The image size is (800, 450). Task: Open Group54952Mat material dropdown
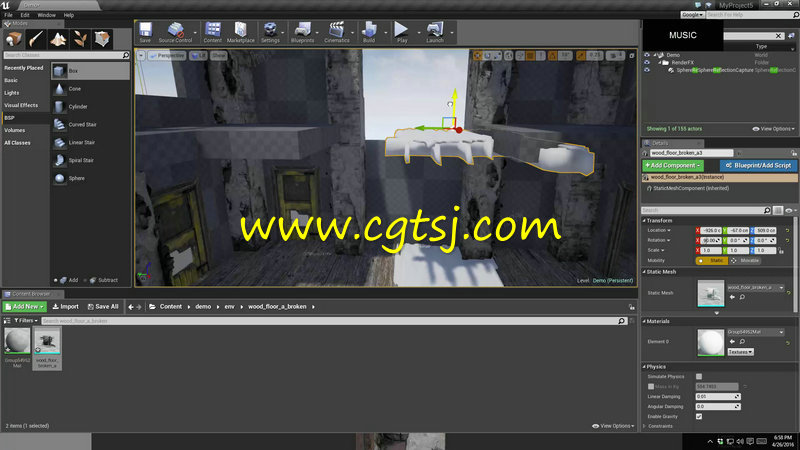pos(756,332)
